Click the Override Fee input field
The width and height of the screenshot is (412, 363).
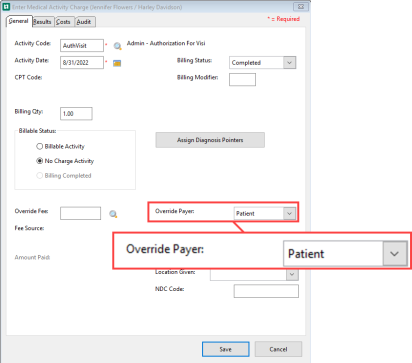(x=80, y=213)
